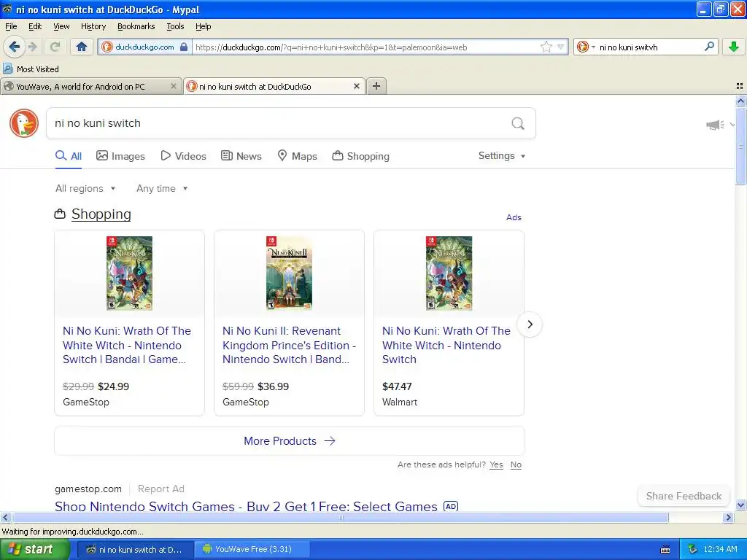Open the Windows start menu
This screenshot has width=747, height=560.
[x=35, y=549]
